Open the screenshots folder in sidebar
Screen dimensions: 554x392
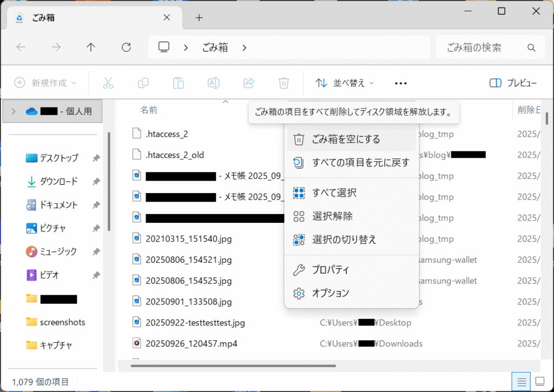click(x=56, y=322)
